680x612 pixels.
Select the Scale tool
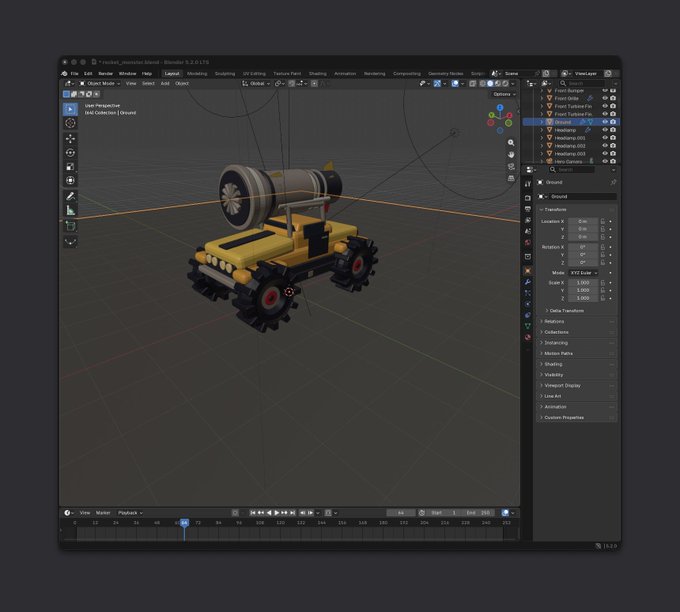(70, 167)
